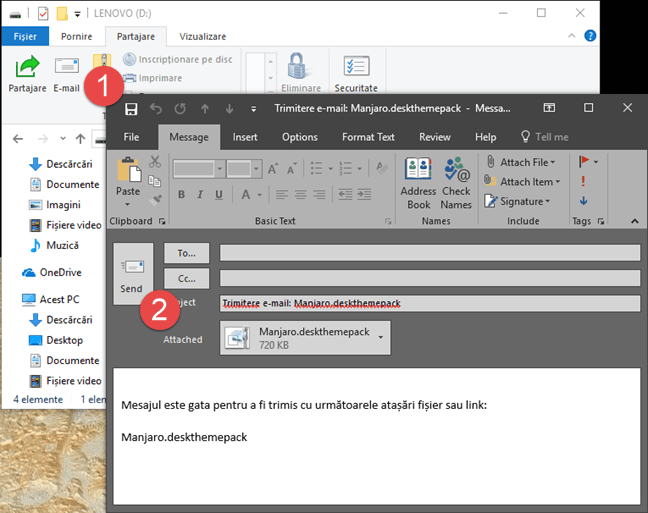Screen dimensions: 648x513
Task: Click the Format Painter brush icon
Action: (x=155, y=200)
